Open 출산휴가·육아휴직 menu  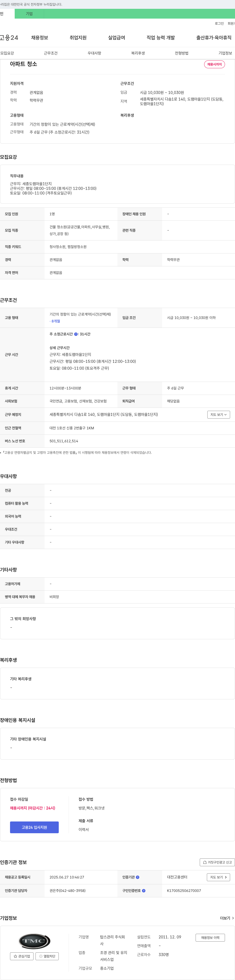pos(214,38)
